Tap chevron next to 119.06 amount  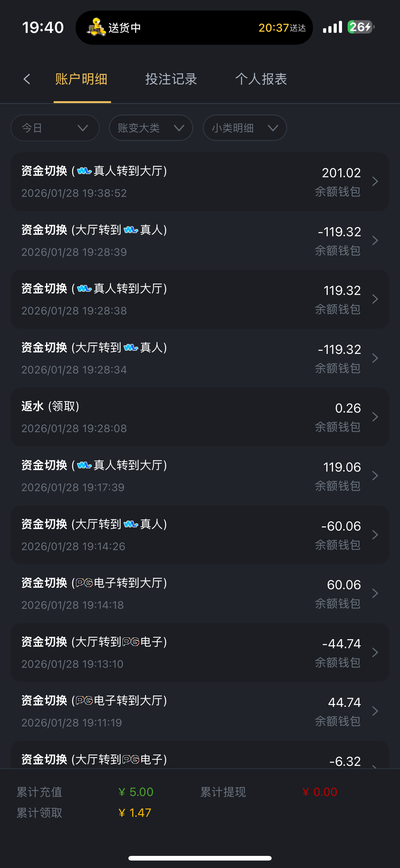tap(375, 476)
